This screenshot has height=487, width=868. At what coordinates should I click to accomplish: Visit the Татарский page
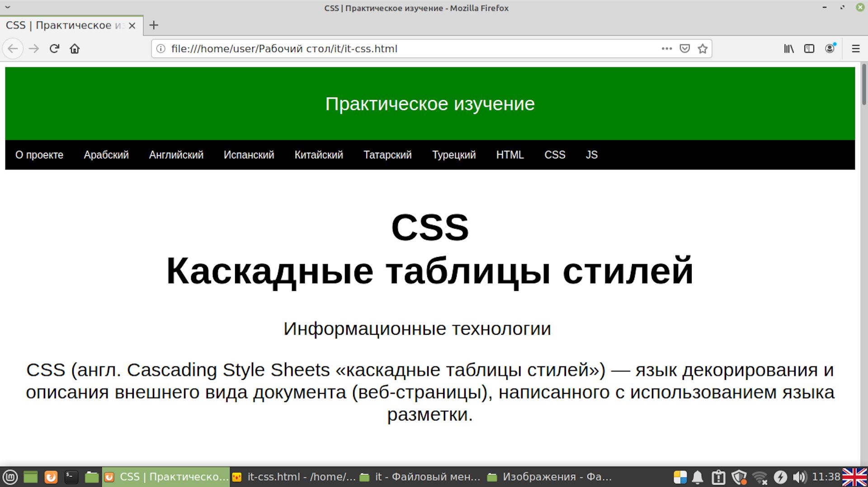pyautogui.click(x=387, y=155)
